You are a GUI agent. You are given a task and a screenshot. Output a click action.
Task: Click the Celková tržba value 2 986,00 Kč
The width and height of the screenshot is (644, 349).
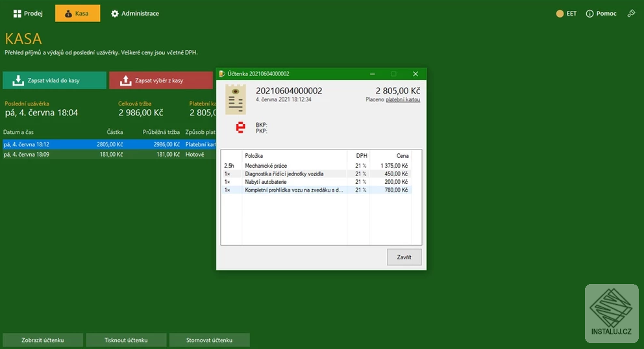pos(141,112)
